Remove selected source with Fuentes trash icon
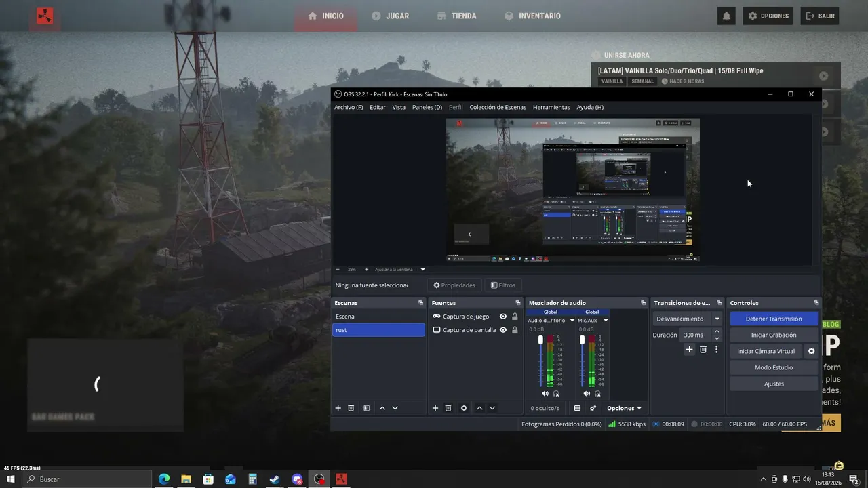Screen dimensions: 868x488 pos(448,408)
